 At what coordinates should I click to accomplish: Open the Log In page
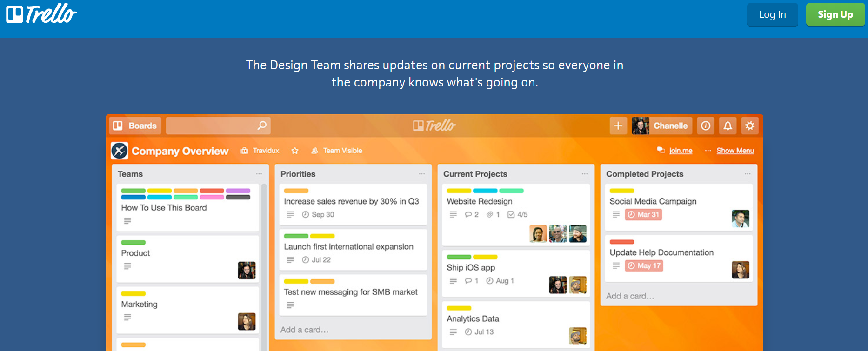tap(772, 14)
